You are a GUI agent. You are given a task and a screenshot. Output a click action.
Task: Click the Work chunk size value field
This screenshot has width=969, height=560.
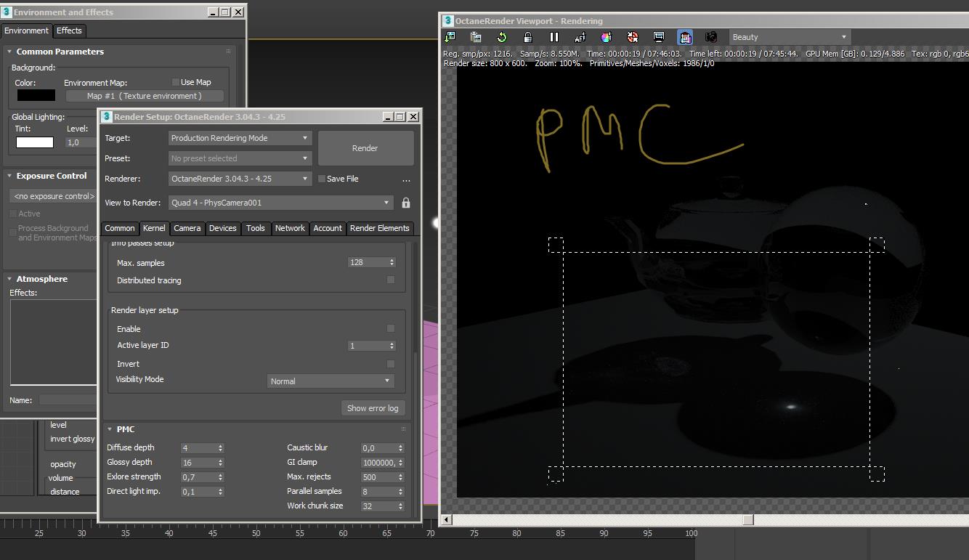(x=378, y=506)
